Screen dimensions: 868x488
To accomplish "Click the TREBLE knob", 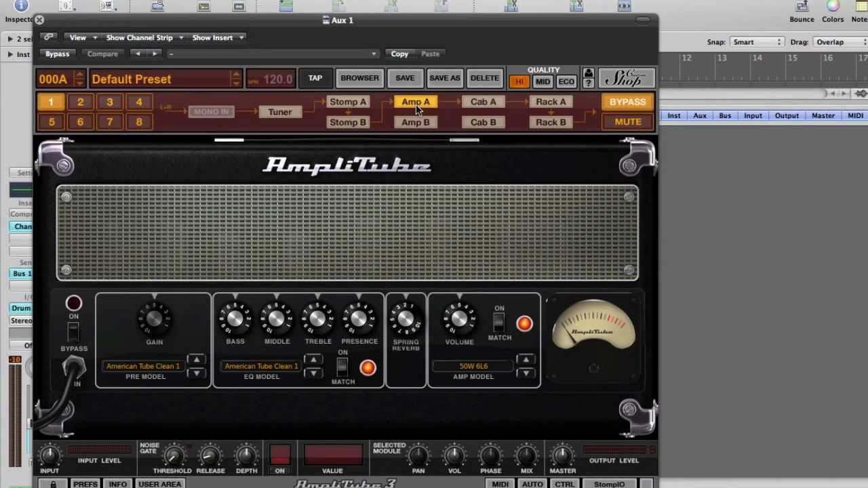I will click(318, 319).
